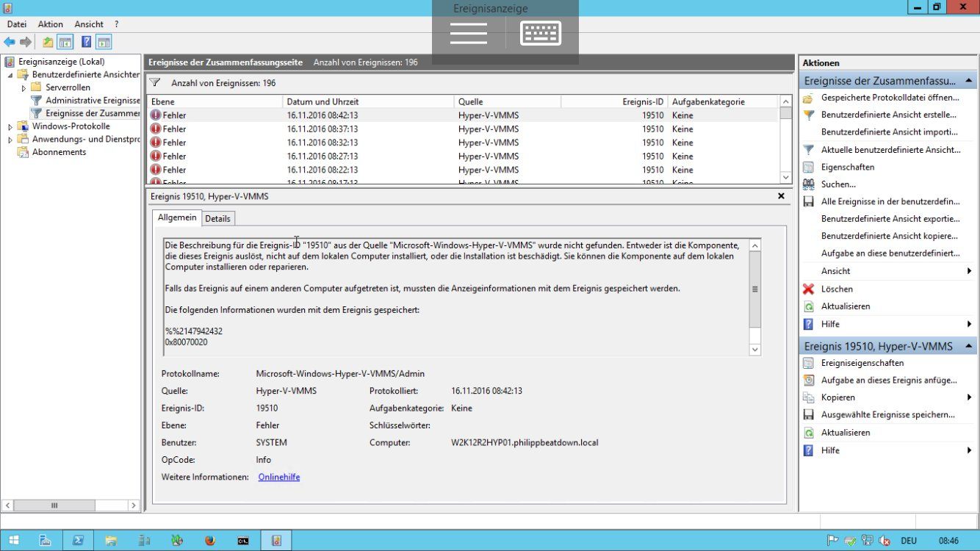Expand Anwendungs- und Dienstprotokolle node

coord(10,140)
